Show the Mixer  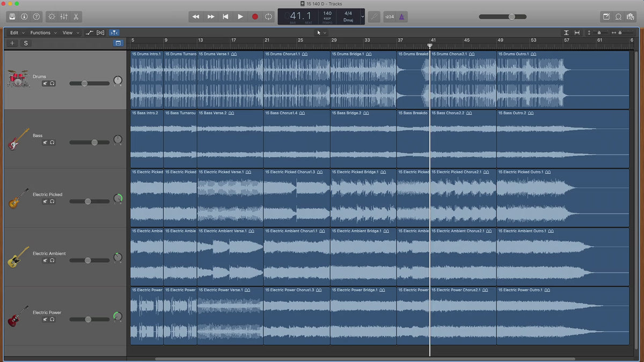pos(64,17)
